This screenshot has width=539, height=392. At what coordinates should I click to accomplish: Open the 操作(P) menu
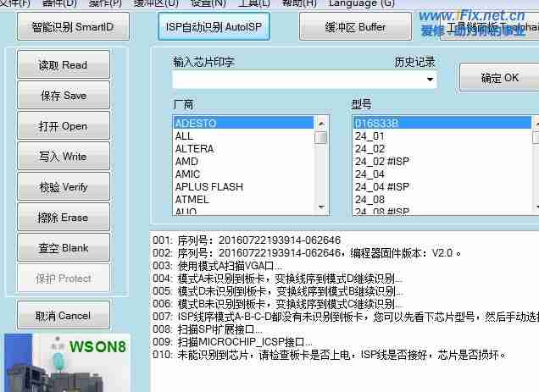coord(105,3)
